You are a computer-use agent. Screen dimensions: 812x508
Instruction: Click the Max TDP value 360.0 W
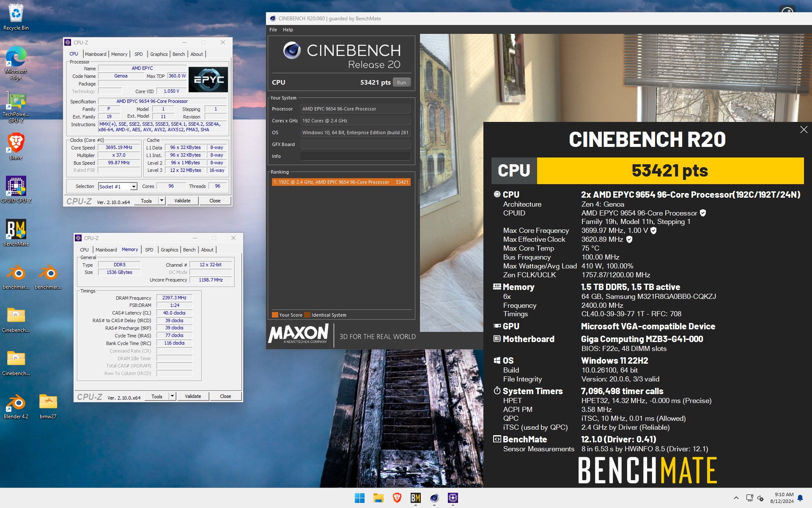(x=177, y=76)
